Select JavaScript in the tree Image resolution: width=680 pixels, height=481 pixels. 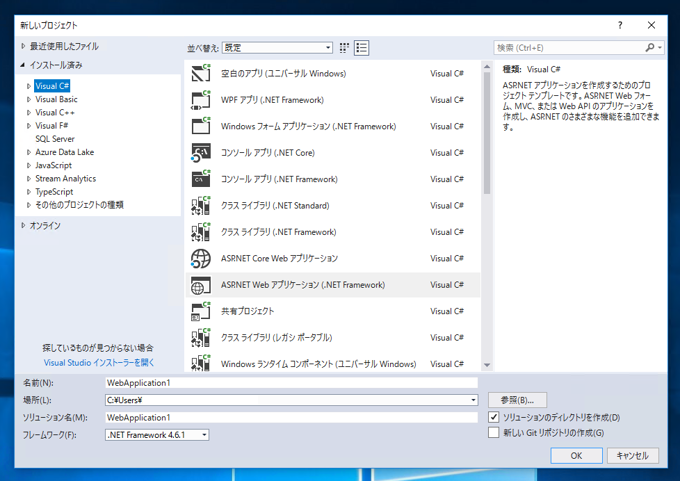coord(53,165)
